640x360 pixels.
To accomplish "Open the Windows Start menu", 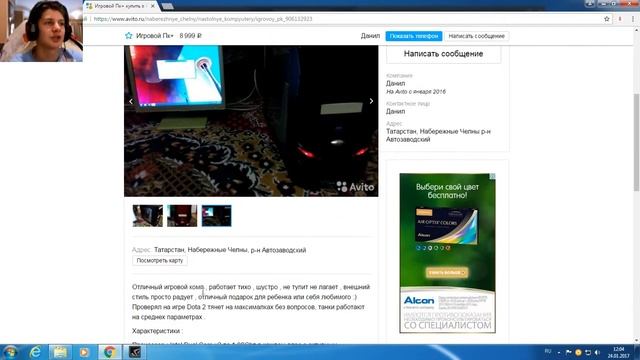I will click(x=10, y=352).
